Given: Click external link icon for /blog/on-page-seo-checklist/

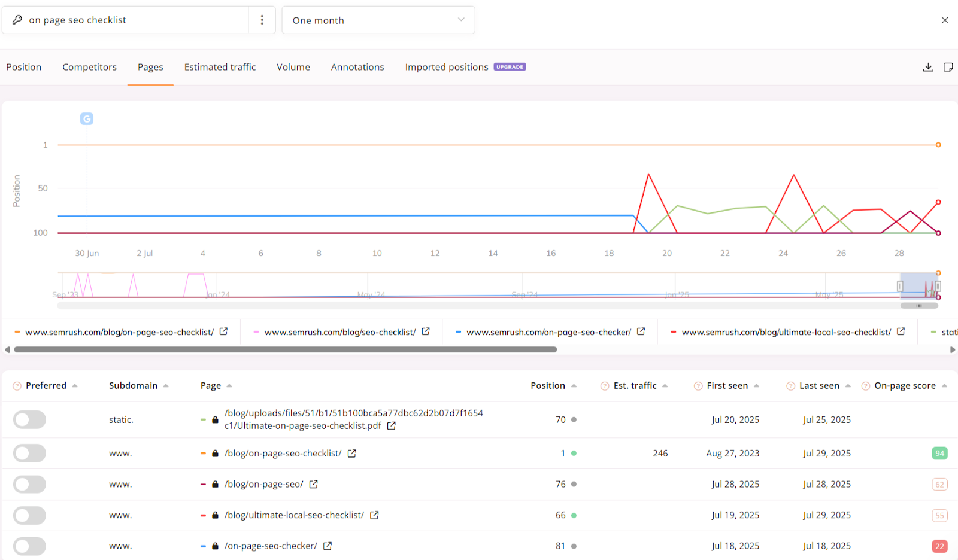Looking at the screenshot, I should [x=352, y=453].
